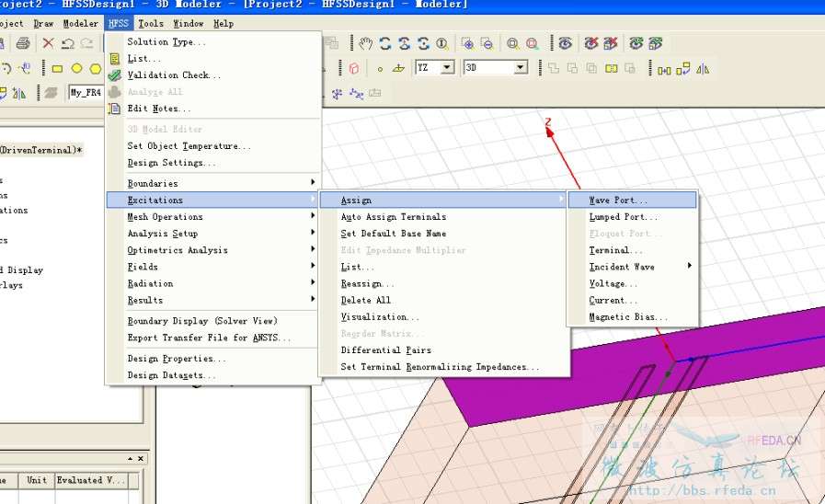Select Lumped Port excitation option

pos(623,217)
